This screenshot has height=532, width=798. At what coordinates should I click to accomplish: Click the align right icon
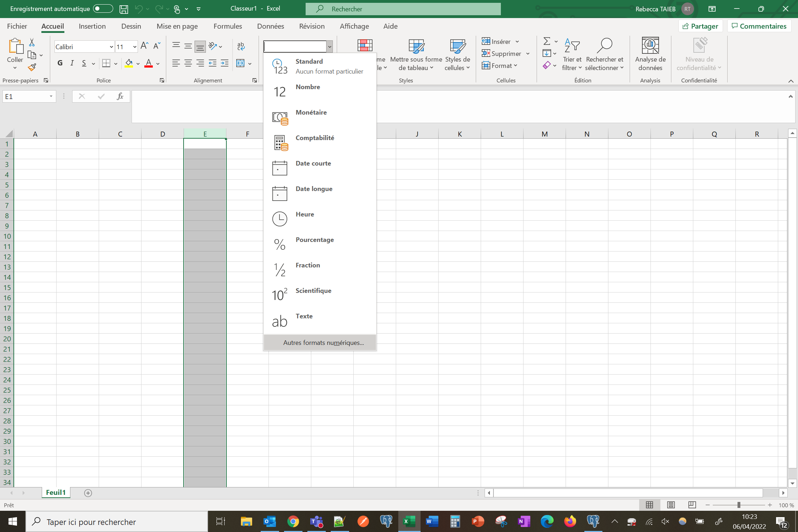[200, 63]
